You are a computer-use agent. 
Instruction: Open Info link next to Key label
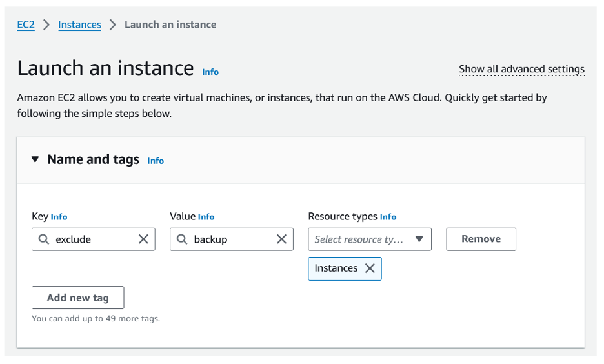click(59, 217)
